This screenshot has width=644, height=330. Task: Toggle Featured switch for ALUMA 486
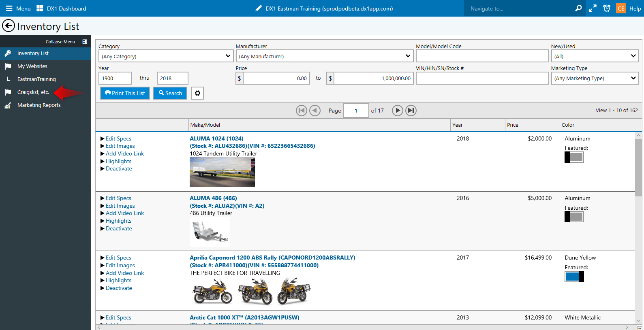574,217
